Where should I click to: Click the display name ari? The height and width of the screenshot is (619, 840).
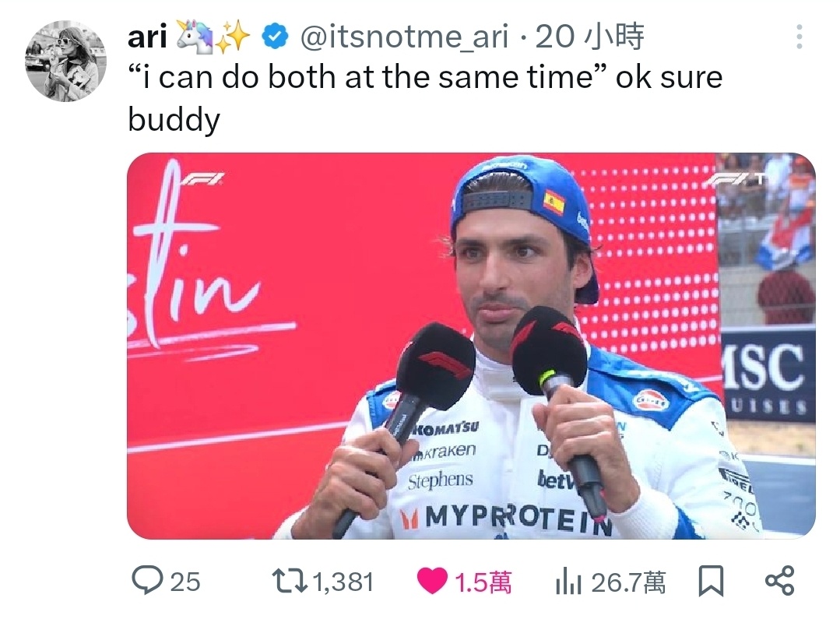point(147,37)
